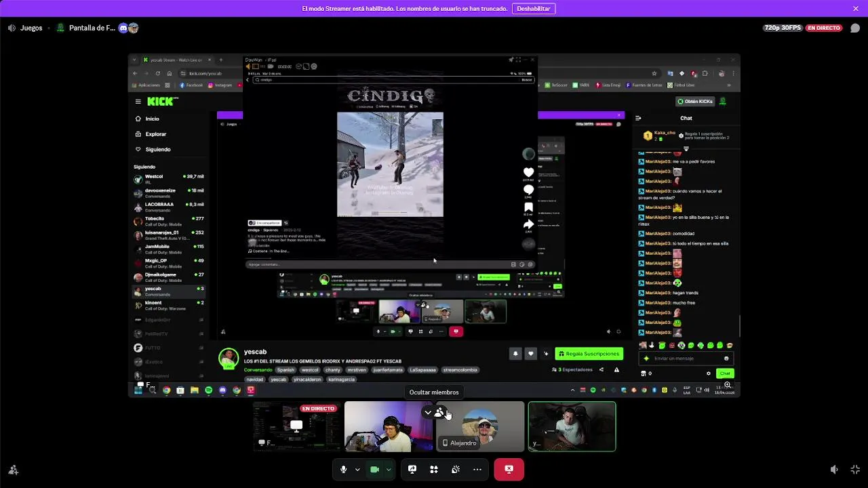This screenshot has height=488, width=868.
Task: Click the 720p 30FPS quality badge
Action: click(x=783, y=28)
